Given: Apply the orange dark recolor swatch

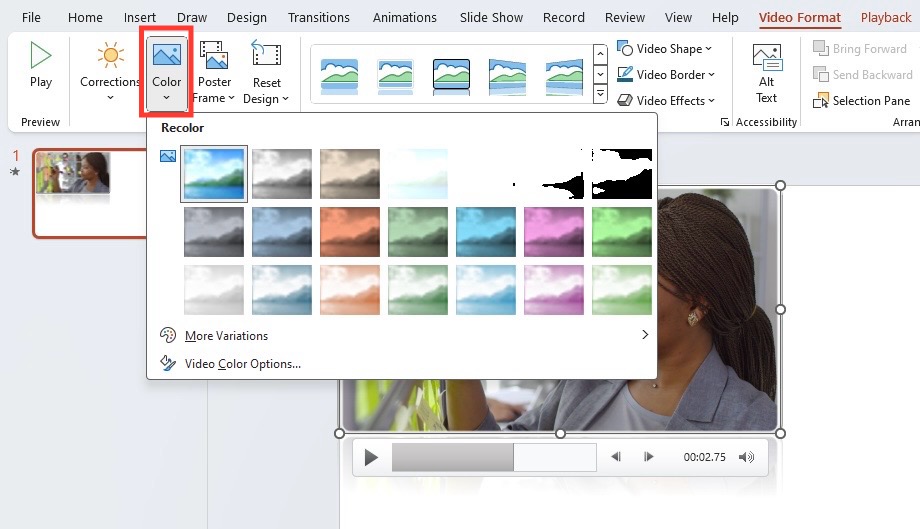Looking at the screenshot, I should 350,232.
